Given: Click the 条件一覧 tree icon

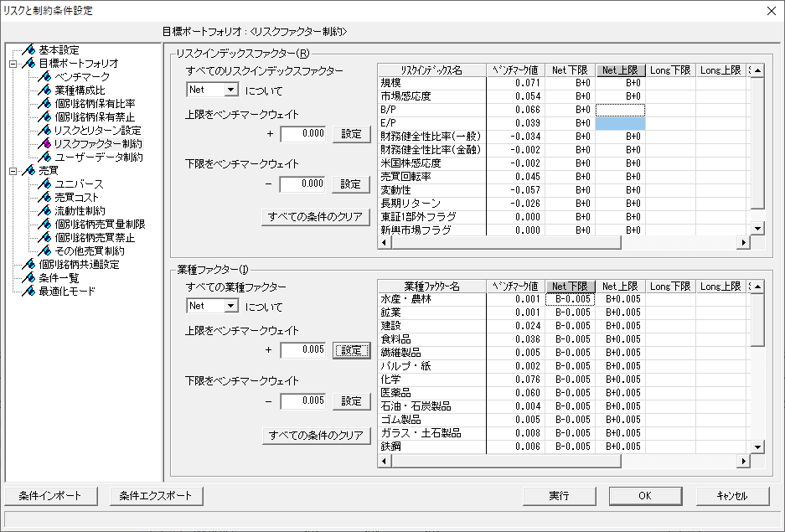Looking at the screenshot, I should 29,278.
